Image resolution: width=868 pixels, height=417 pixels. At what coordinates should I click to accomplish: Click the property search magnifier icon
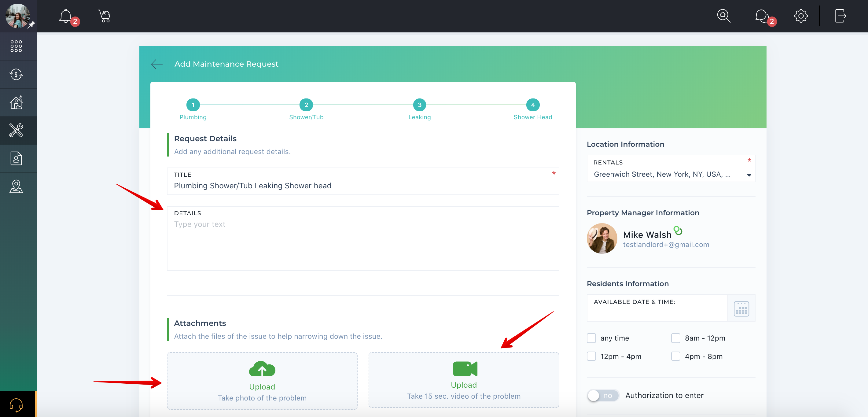point(723,16)
